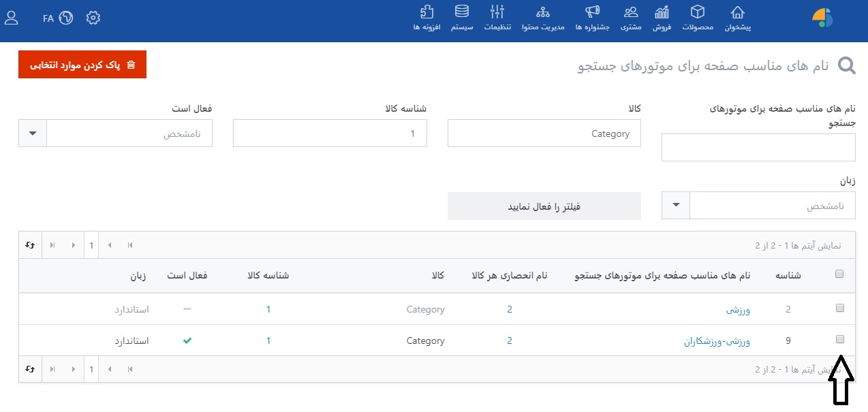Open the سیستم system menu
The height and width of the screenshot is (412, 868).
462,18
